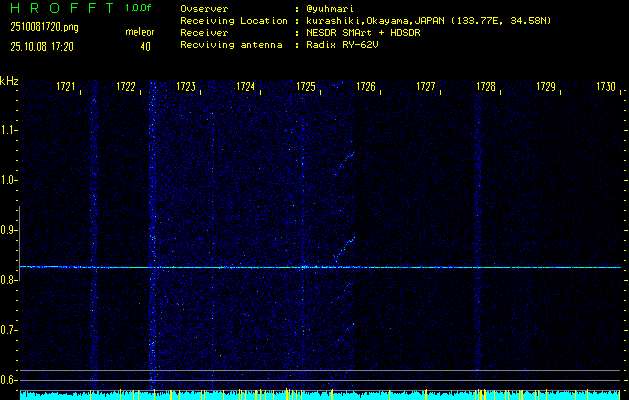Click the 1.0 kHz axis label
629x400 pixels.
[7, 180]
